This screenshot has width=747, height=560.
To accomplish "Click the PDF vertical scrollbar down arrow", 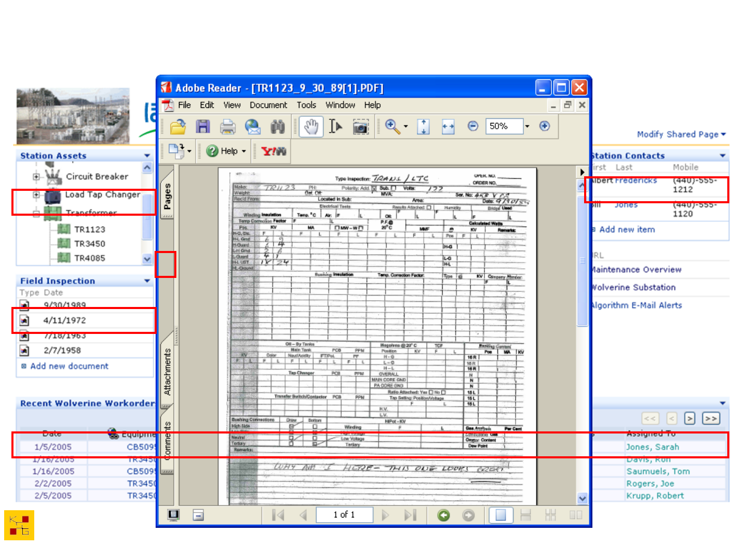I will pos(583,498).
